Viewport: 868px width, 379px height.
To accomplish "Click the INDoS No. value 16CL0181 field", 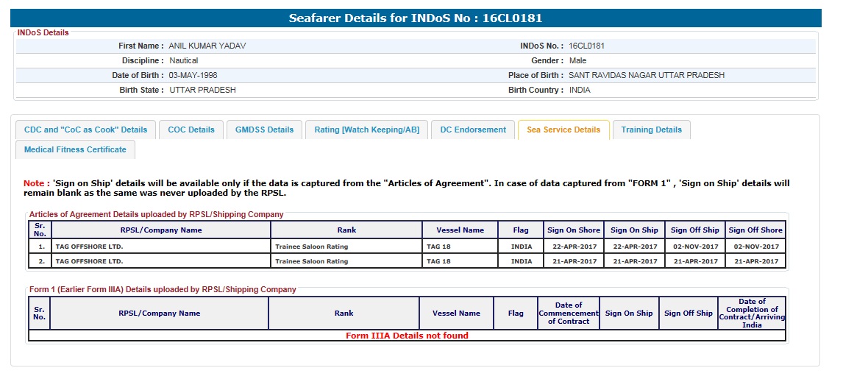I will [x=586, y=46].
